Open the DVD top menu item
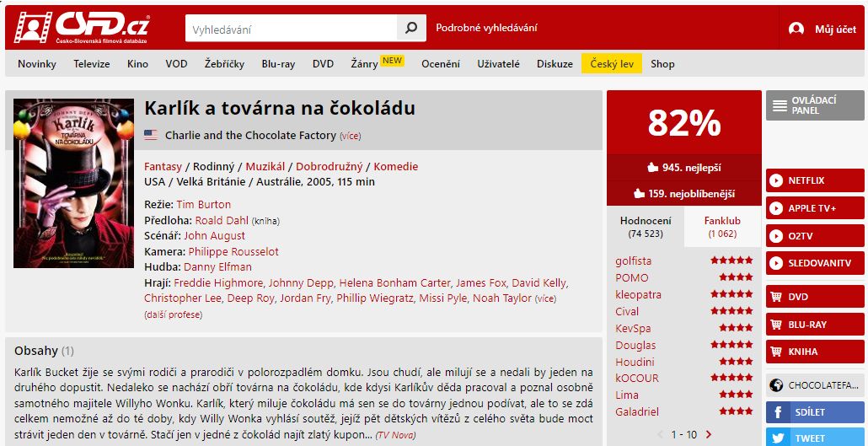The width and height of the screenshot is (868, 446). click(x=323, y=64)
